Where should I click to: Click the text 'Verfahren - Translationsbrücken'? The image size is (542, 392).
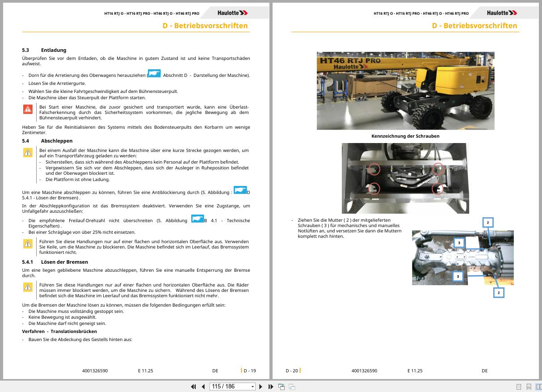click(x=59, y=331)
